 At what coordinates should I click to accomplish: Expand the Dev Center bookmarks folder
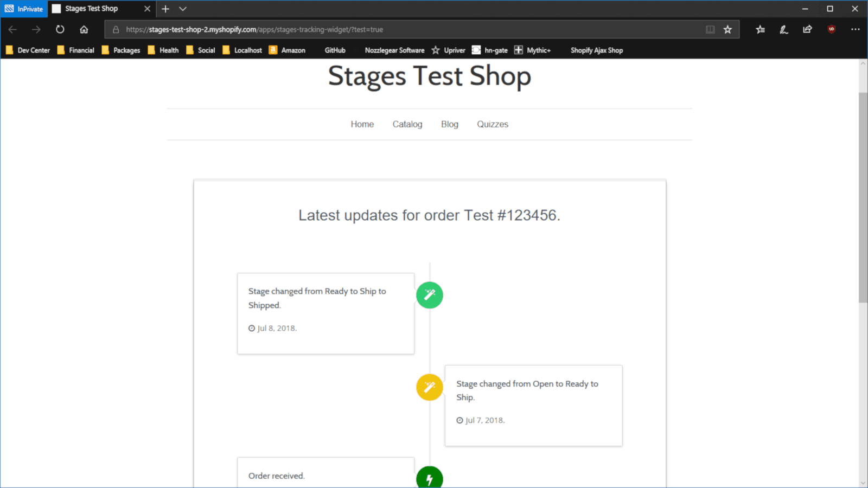coord(28,50)
